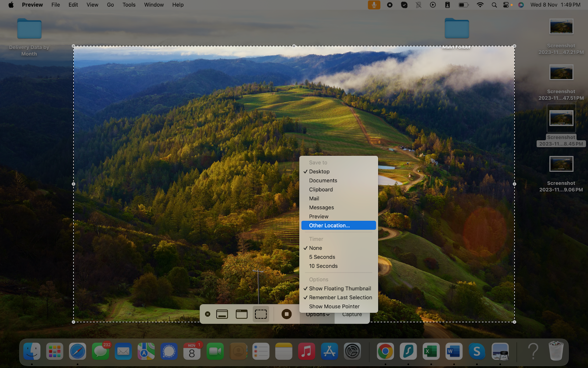The image size is (588, 368).
Task: Enable Show Mouse Pointer option
Action: click(x=334, y=307)
